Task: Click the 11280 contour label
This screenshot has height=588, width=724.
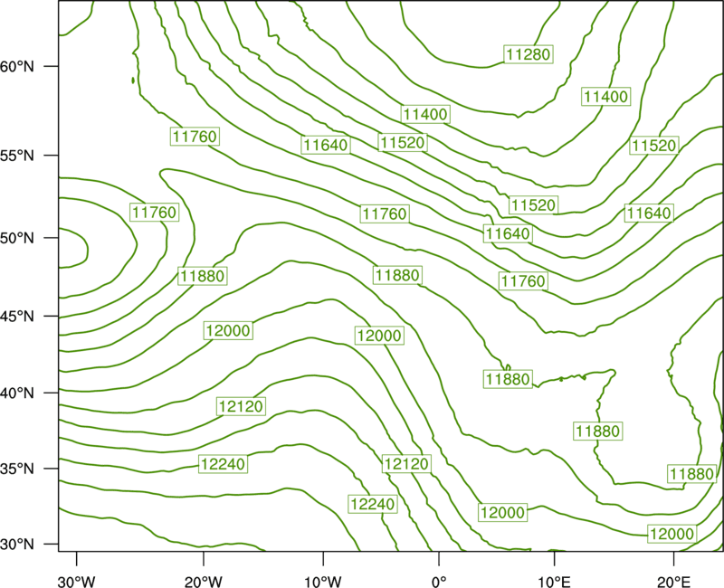Action: 529,54
